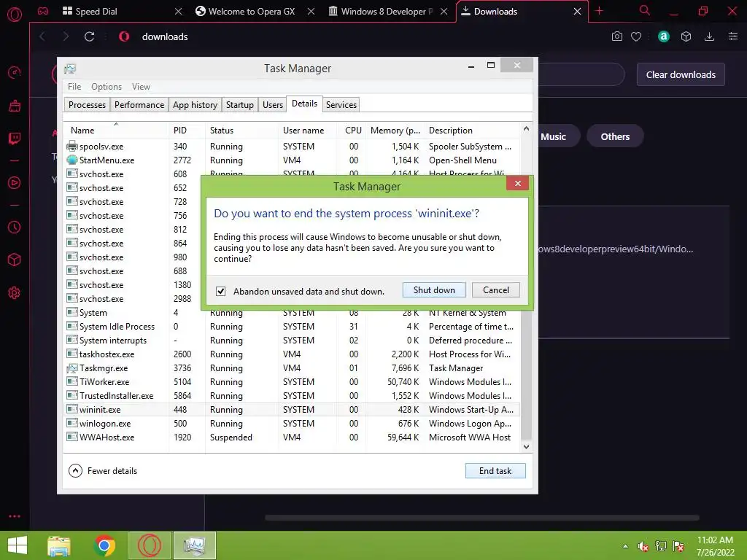Switch to the Services tab
This screenshot has height=560, width=747.
pos(341,105)
